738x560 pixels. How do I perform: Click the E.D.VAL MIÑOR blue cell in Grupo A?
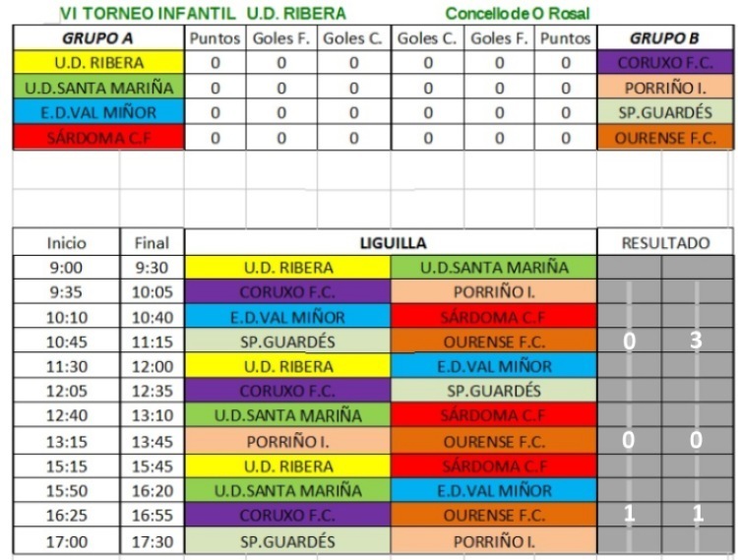pyautogui.click(x=98, y=112)
